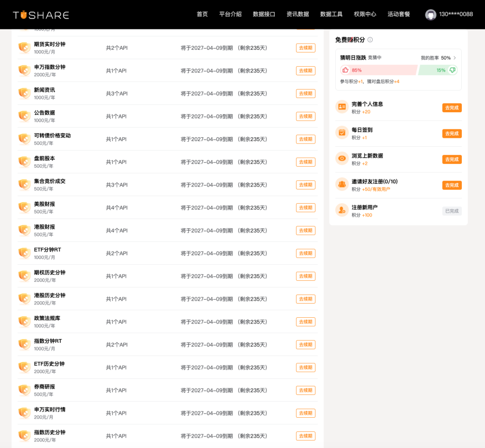Vote up with the thumbs-up icon
Screen dimensions: 485x448
click(x=345, y=70)
